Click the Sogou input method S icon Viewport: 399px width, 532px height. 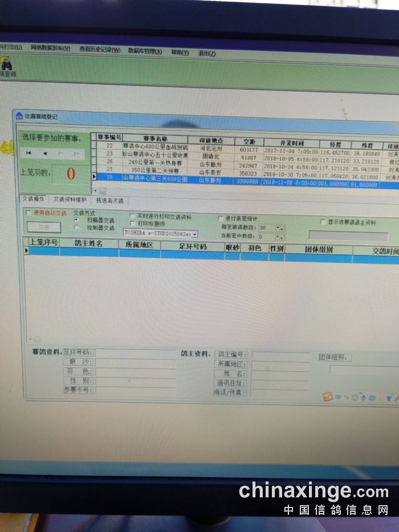[328, 397]
